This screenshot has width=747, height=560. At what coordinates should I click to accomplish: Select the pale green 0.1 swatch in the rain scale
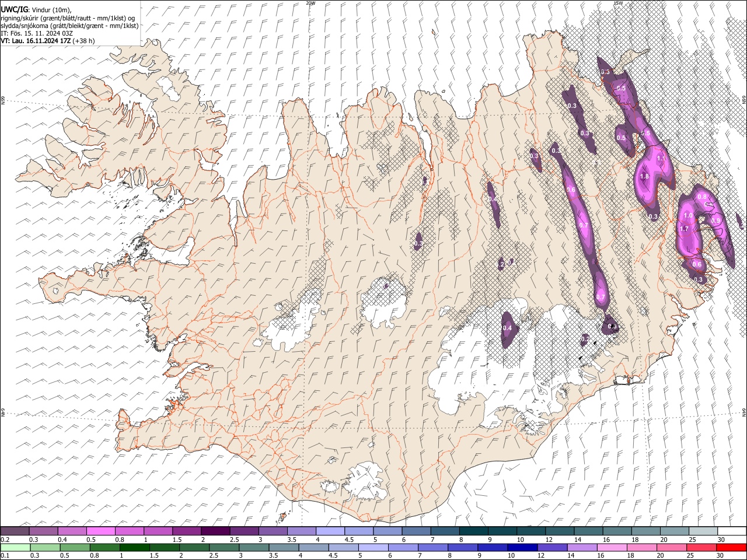click(15, 548)
